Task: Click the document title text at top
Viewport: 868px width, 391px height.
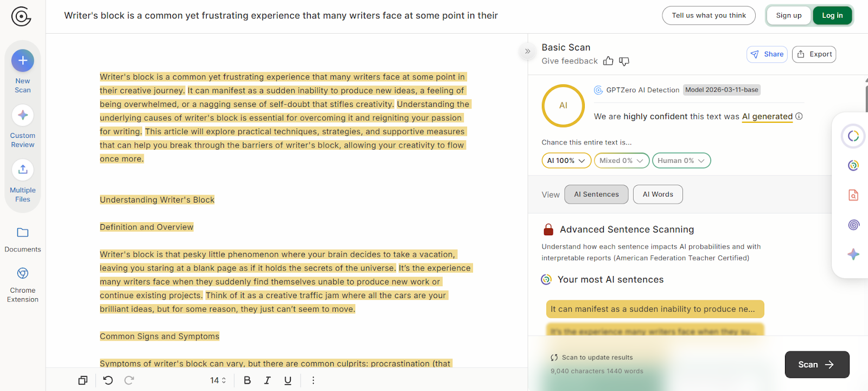Action: pyautogui.click(x=281, y=16)
